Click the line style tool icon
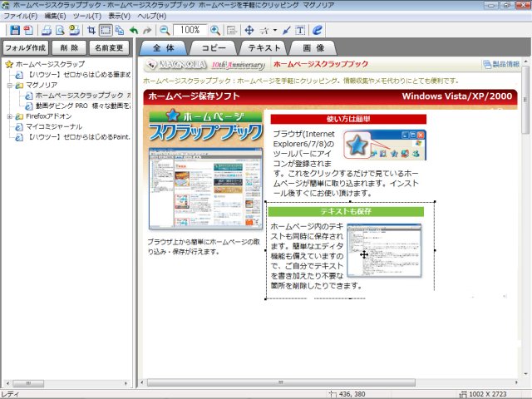Screen dimensions: 532x399 point(264,31)
